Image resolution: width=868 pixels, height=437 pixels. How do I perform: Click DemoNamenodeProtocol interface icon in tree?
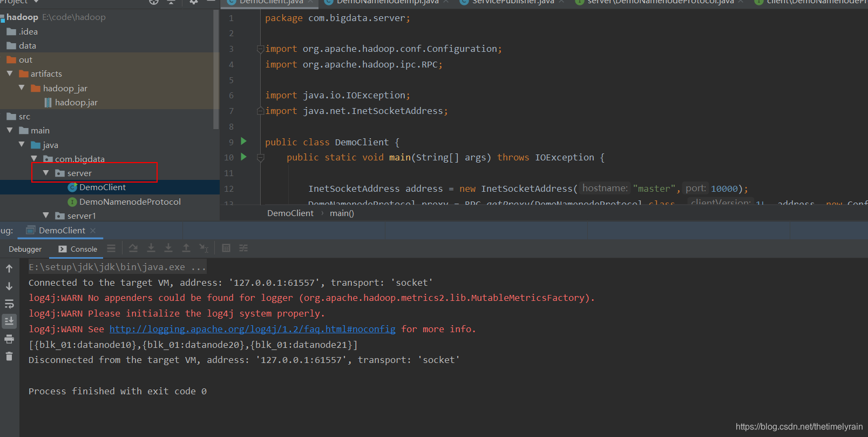point(72,202)
